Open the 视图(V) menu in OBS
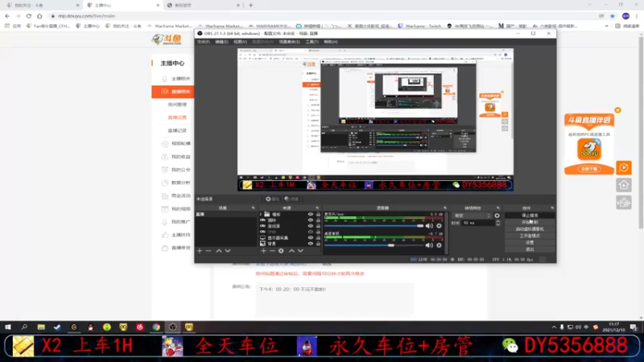The height and width of the screenshot is (362, 644). coord(240,42)
